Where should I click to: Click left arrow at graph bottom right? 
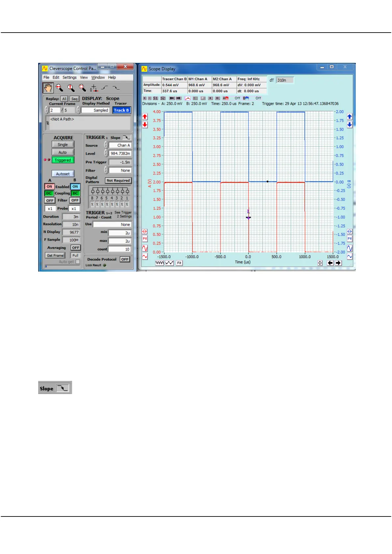pos(330,263)
